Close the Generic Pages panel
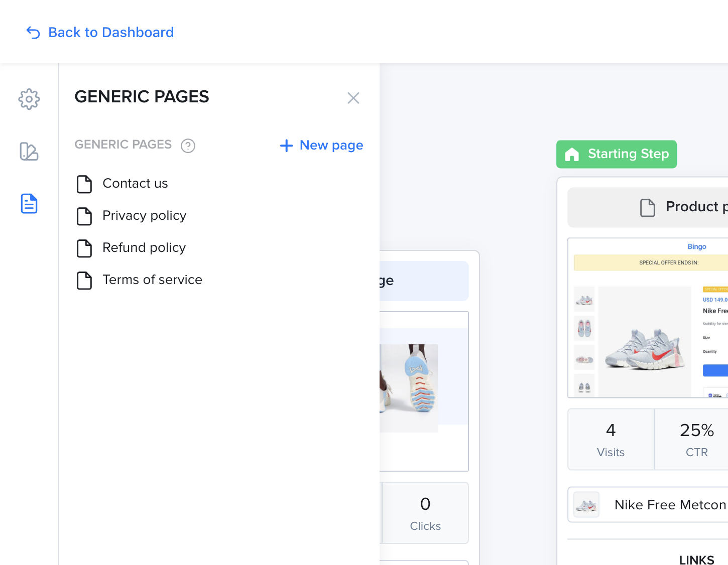Image resolution: width=728 pixels, height=565 pixels. [x=353, y=98]
